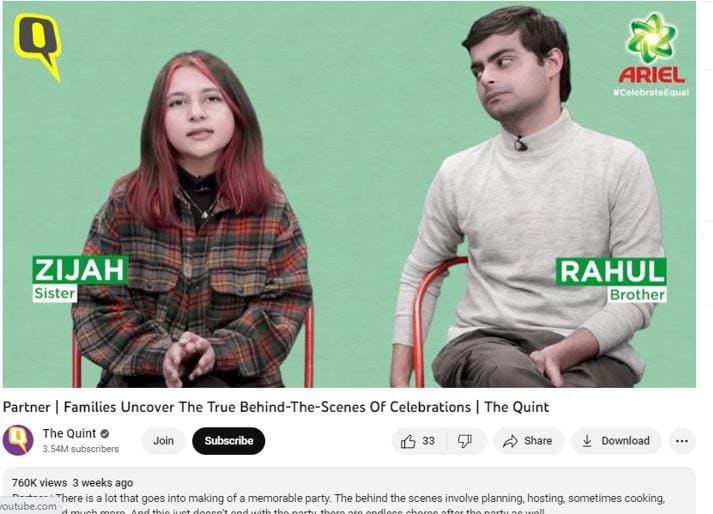Screen dimensions: 713x514
Task: Click the Quint logo watermark in video
Action: 37,47
